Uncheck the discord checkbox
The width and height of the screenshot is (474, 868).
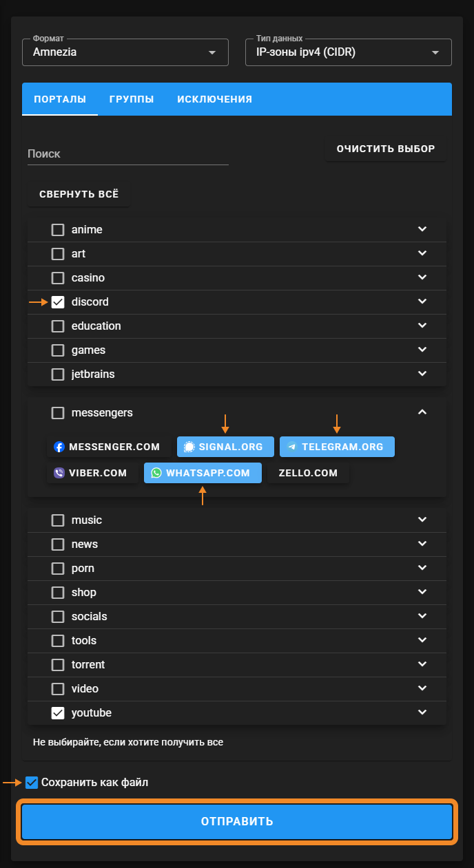click(x=58, y=302)
